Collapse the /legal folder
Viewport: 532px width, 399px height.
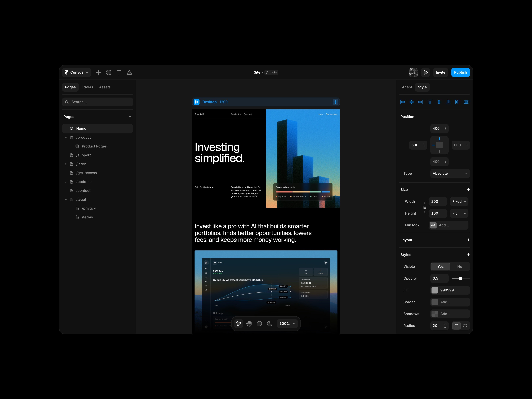(x=66, y=200)
